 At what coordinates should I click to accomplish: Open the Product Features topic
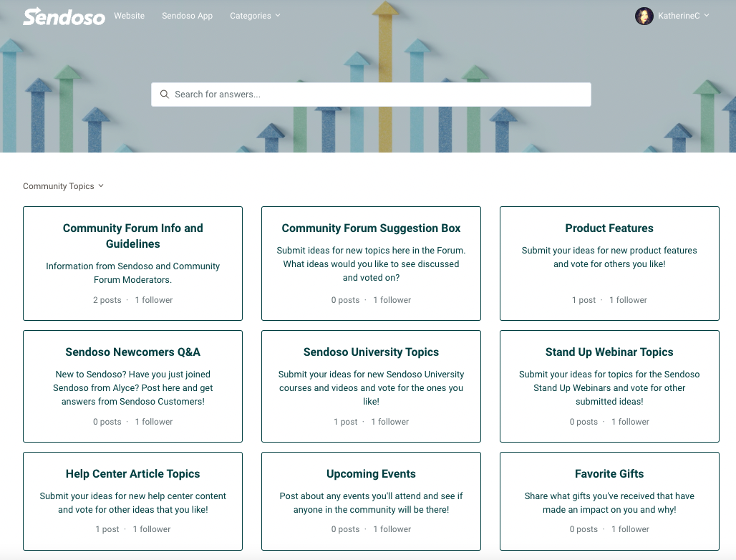(609, 228)
